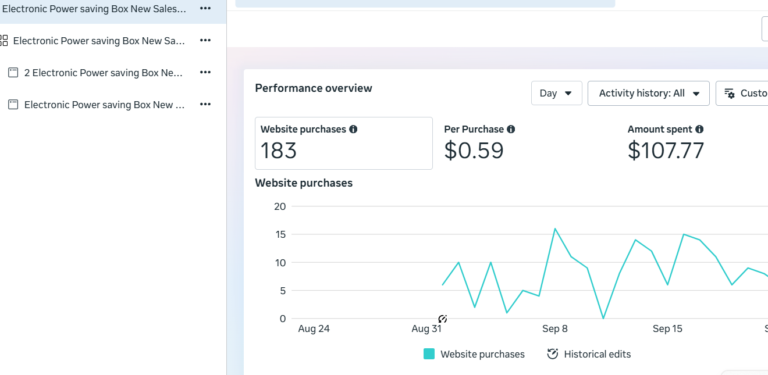Click the 183 purchases value
Viewport: 768px width, 375px height.
click(x=278, y=150)
